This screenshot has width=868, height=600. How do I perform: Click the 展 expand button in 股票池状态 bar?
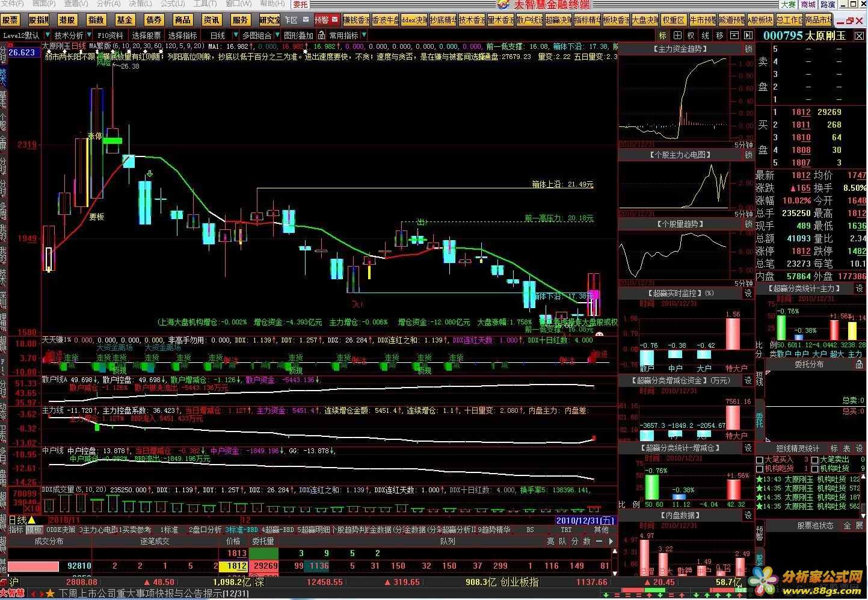point(860,525)
